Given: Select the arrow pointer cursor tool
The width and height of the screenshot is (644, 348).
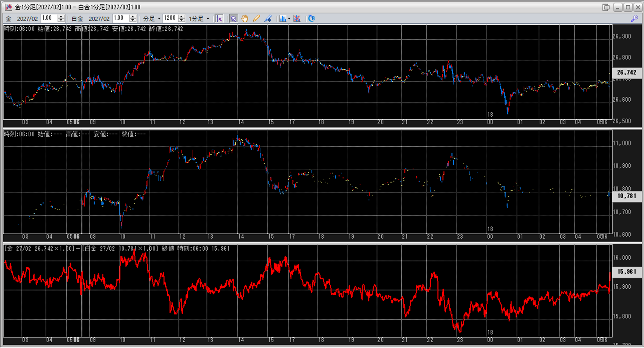Looking at the screenshot, I should click(x=233, y=19).
